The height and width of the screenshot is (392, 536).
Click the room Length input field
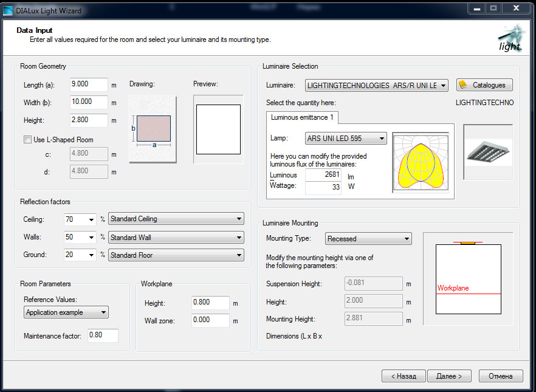(89, 84)
